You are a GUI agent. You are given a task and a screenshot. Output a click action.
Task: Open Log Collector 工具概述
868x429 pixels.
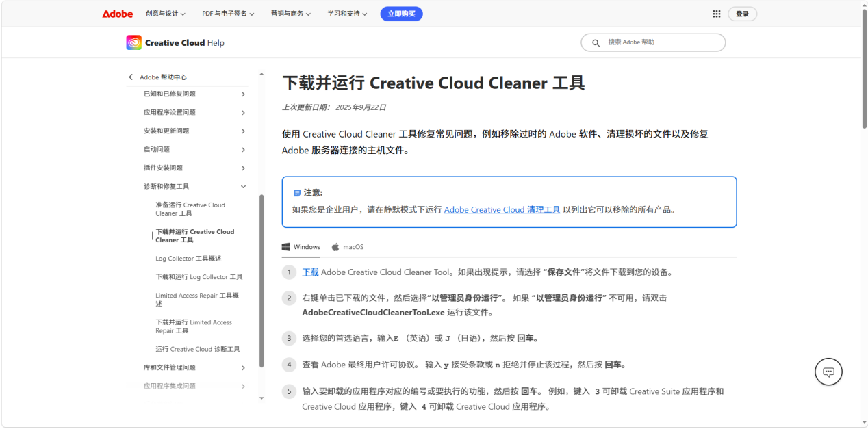[x=188, y=259]
